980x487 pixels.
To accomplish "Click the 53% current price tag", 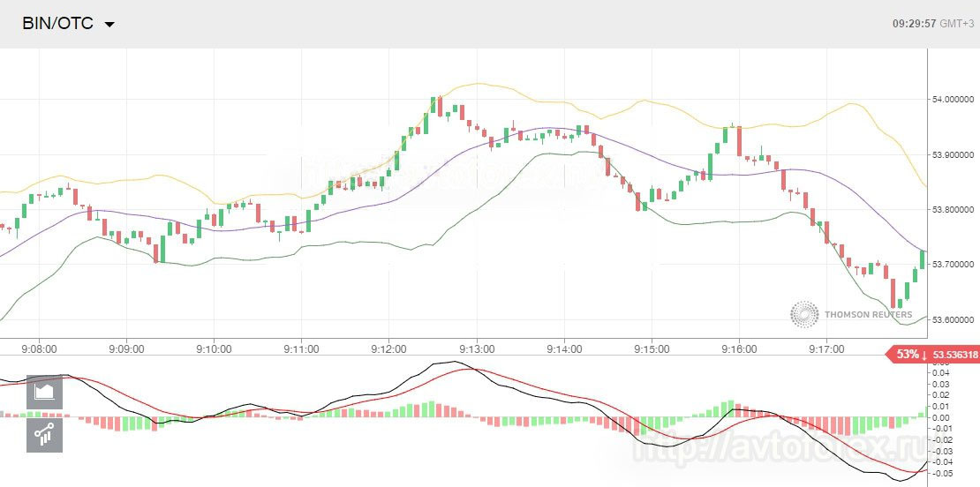I will tap(931, 355).
